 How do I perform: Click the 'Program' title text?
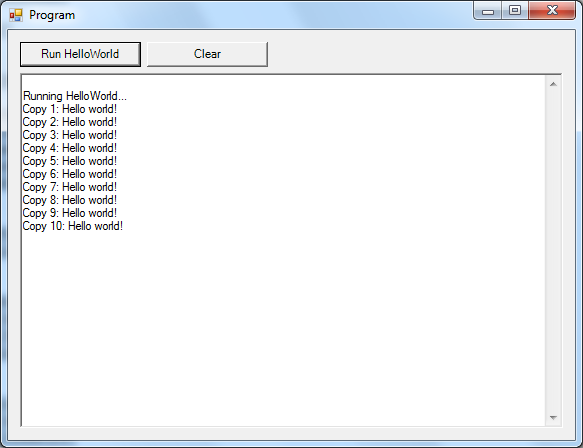coord(52,15)
